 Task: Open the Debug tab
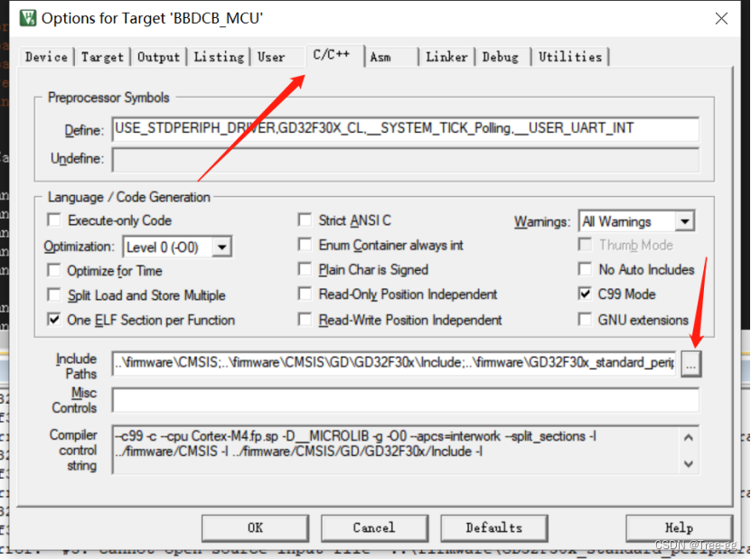(x=502, y=56)
